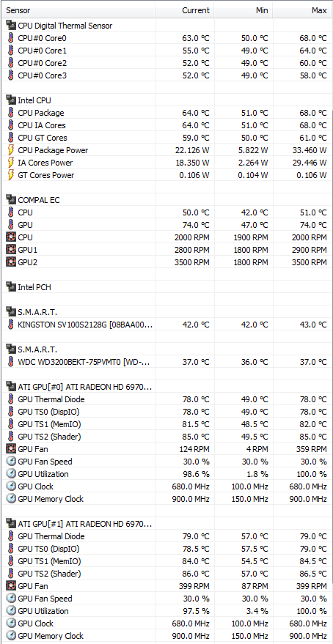This screenshot has height=644, width=333.
Task: Select the GPU1 fan 2800 RPM row
Action: point(167,250)
